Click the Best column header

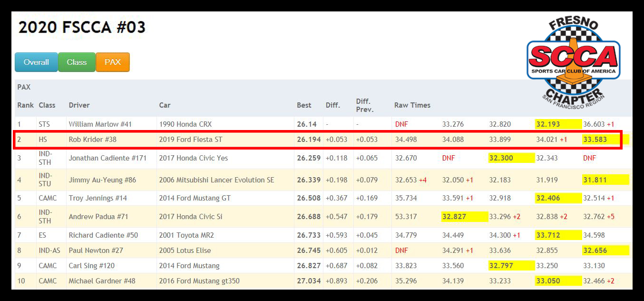pos(304,105)
